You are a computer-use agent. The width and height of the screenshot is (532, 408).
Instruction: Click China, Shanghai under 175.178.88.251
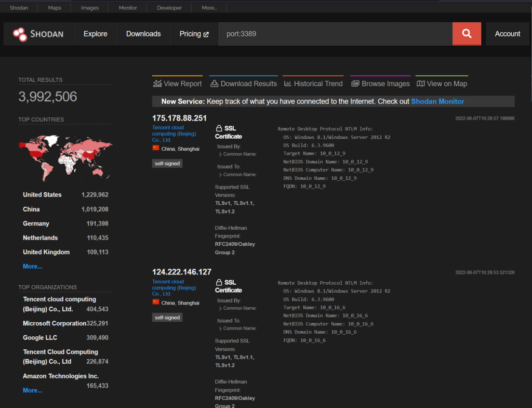(x=180, y=149)
